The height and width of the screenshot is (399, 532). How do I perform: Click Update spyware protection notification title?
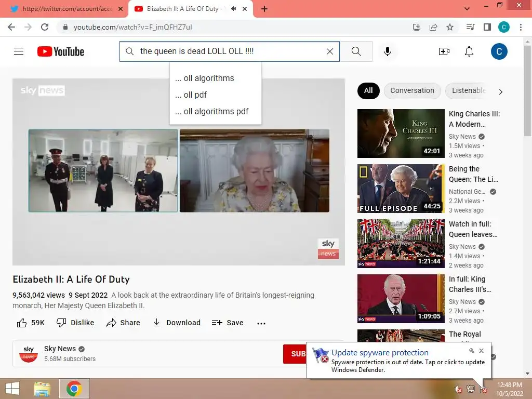pos(380,353)
